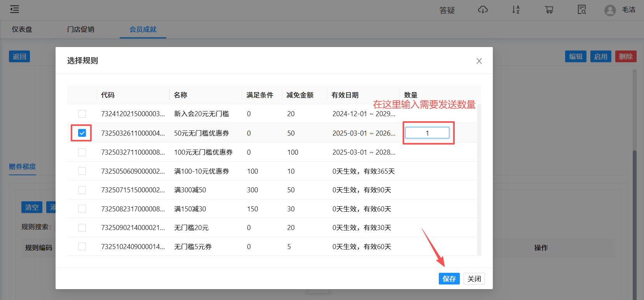644x300 pixels.
Task: Click the name 100元无门槛优惠券
Action: (x=203, y=152)
